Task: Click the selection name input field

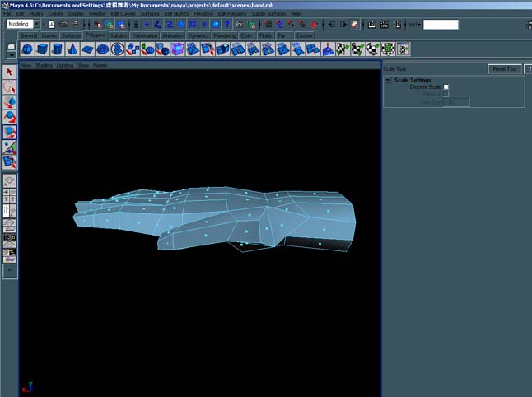Action: [441, 25]
